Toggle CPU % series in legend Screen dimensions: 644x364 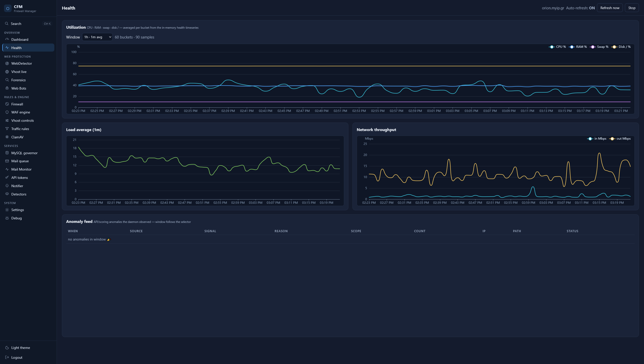click(557, 47)
